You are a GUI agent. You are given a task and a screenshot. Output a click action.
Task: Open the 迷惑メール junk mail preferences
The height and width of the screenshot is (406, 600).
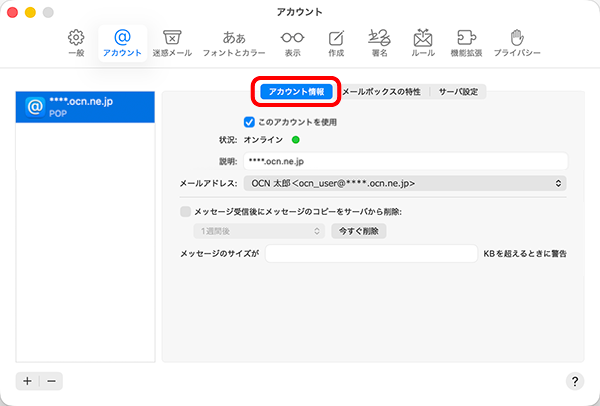coord(171,41)
